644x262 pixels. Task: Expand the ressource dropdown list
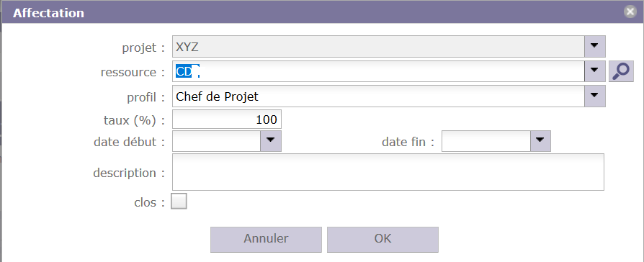click(x=595, y=71)
